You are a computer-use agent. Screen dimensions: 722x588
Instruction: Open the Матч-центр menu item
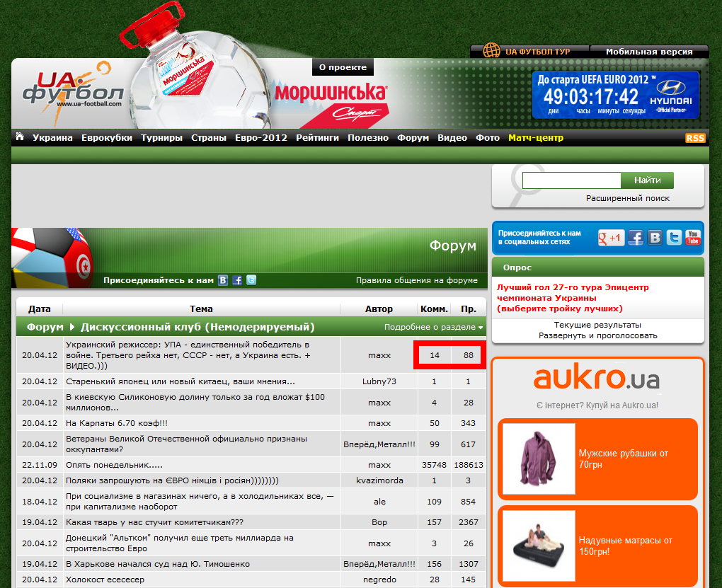(536, 138)
